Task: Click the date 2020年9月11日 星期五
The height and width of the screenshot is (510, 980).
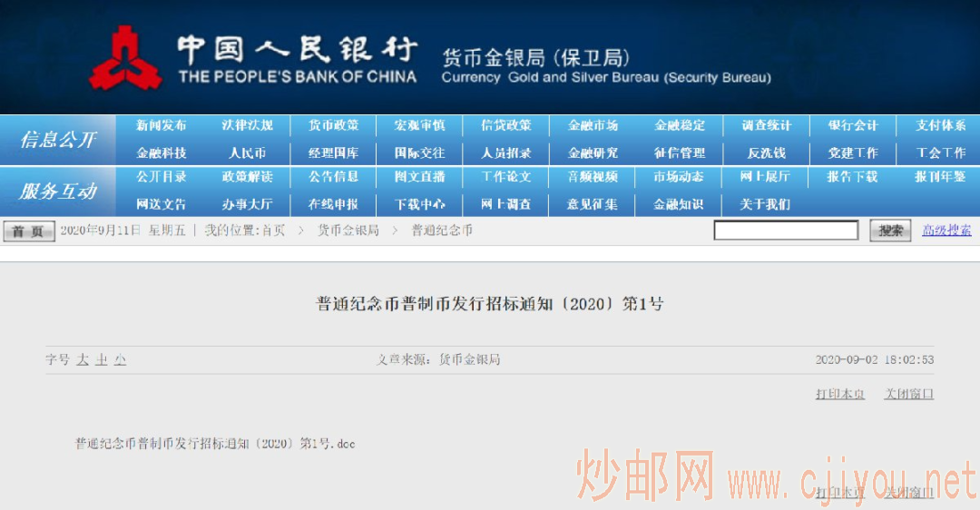Action: [123, 230]
